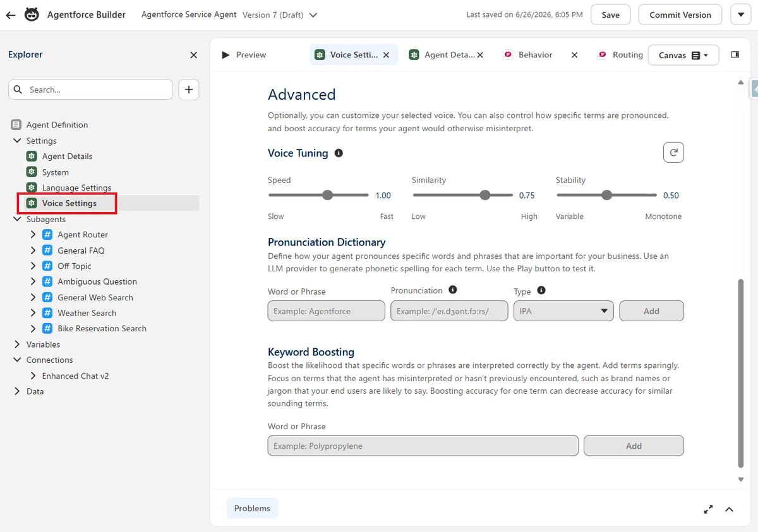Screen dimensions: 758x532
Task: Show the Pronunciation info tooltip
Action: pos(452,290)
